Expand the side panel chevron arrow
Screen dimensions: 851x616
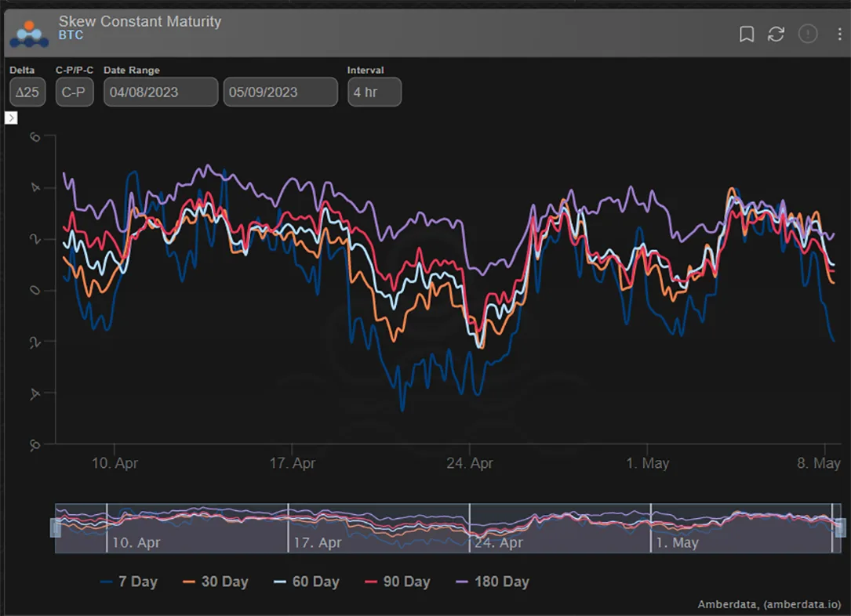coord(11,118)
